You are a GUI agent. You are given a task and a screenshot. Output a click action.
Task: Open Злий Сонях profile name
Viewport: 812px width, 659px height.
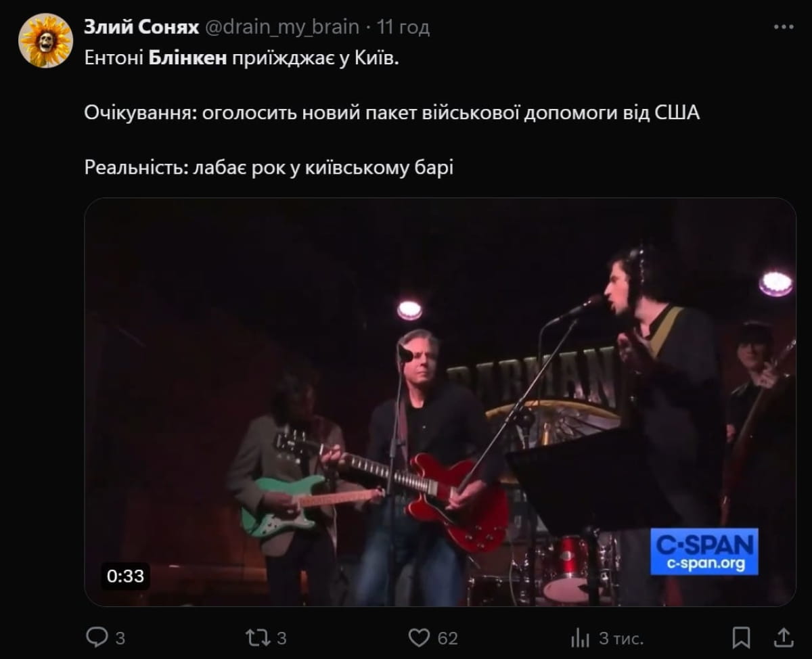[141, 27]
